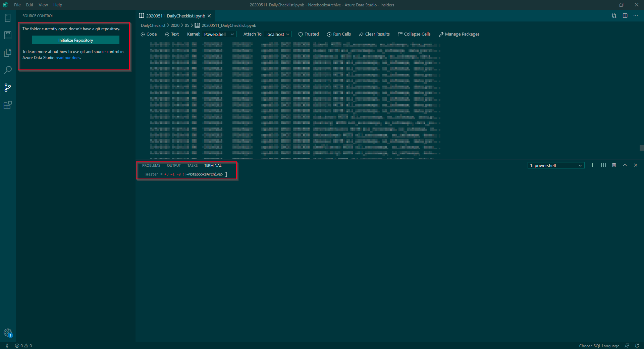644x349 pixels.
Task: Clear Results for the notebook
Action: click(x=374, y=34)
